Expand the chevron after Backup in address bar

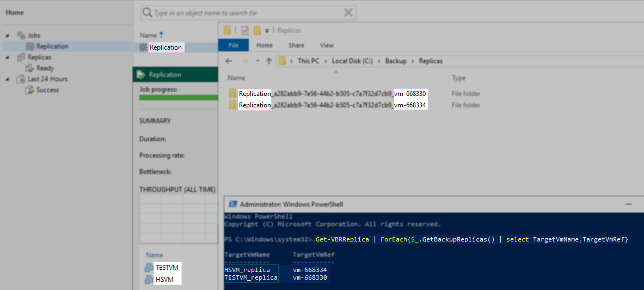[x=412, y=61]
